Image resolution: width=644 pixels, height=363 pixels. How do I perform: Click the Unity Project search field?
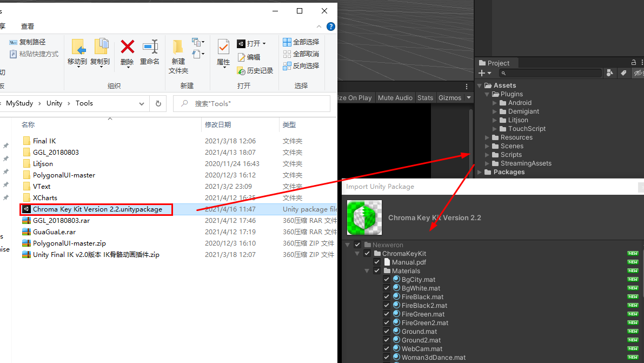pos(550,73)
